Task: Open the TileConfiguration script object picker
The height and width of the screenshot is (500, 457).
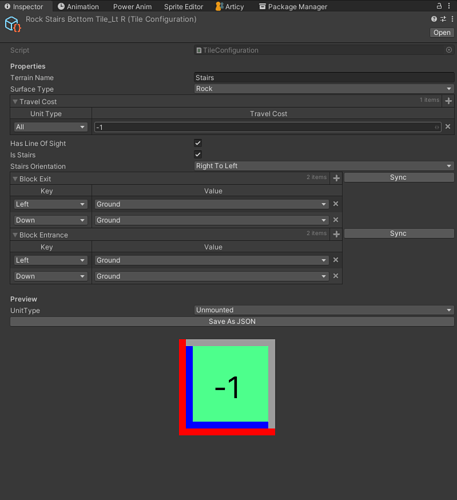Action: (x=449, y=50)
